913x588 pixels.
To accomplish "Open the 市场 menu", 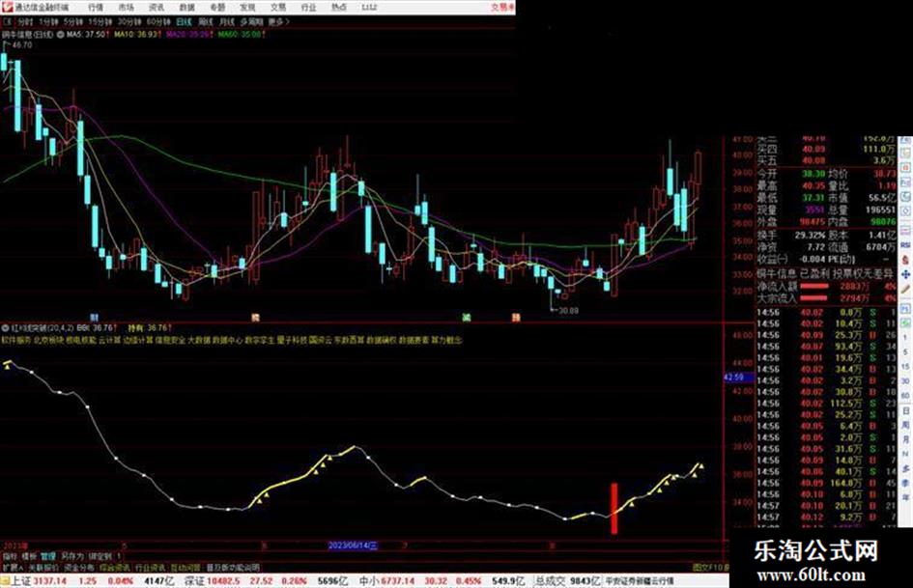I will coord(126,7).
